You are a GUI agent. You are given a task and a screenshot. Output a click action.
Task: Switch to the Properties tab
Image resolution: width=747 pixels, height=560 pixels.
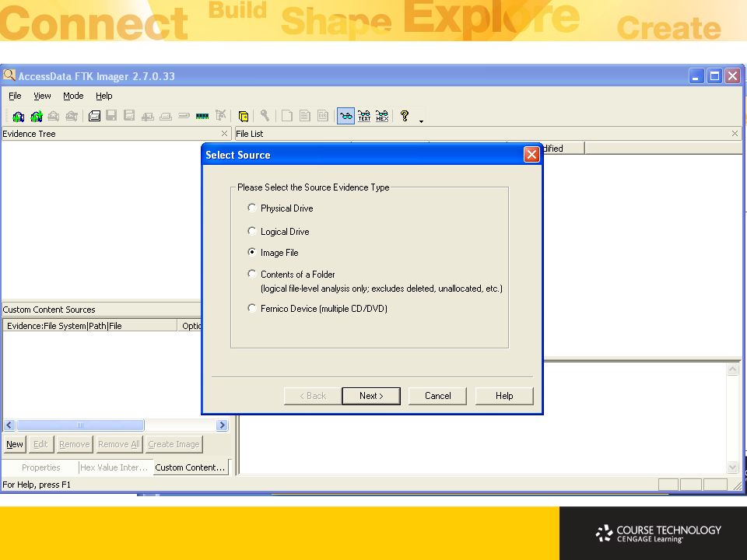(x=41, y=467)
